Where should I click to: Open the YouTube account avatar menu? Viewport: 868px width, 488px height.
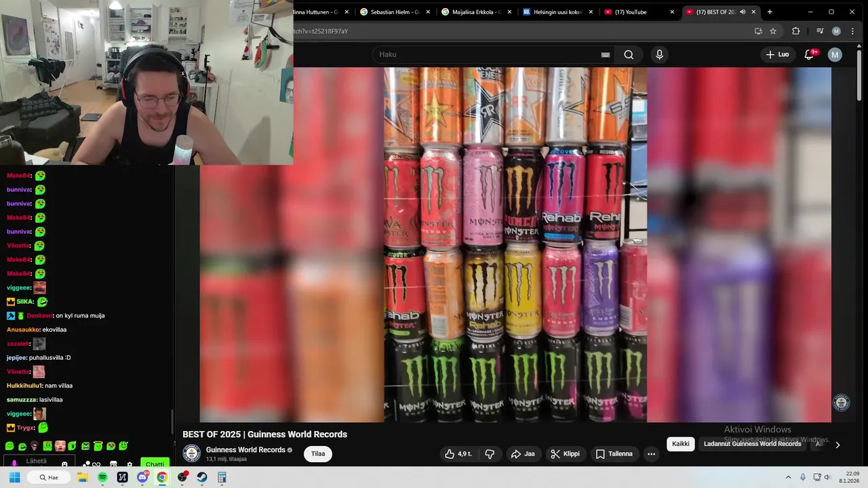click(x=835, y=54)
